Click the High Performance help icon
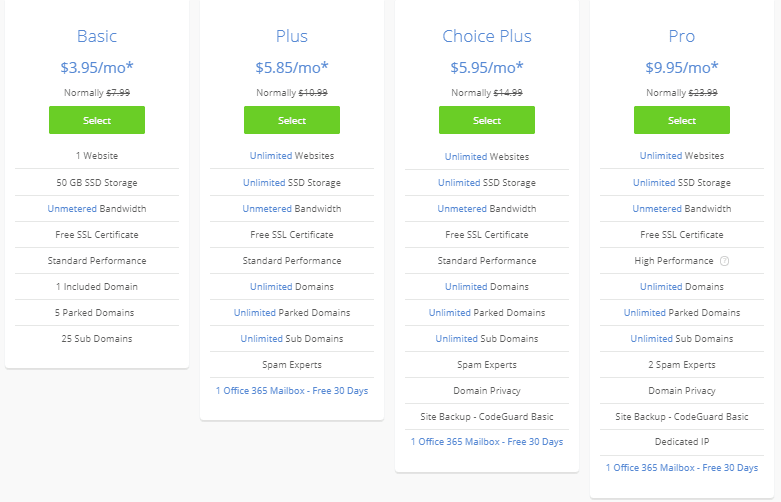 pos(725,261)
